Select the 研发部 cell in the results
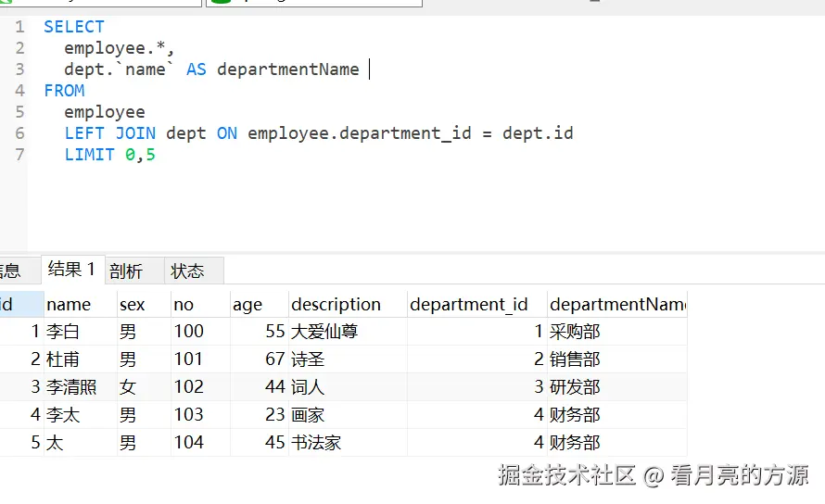 [575, 386]
